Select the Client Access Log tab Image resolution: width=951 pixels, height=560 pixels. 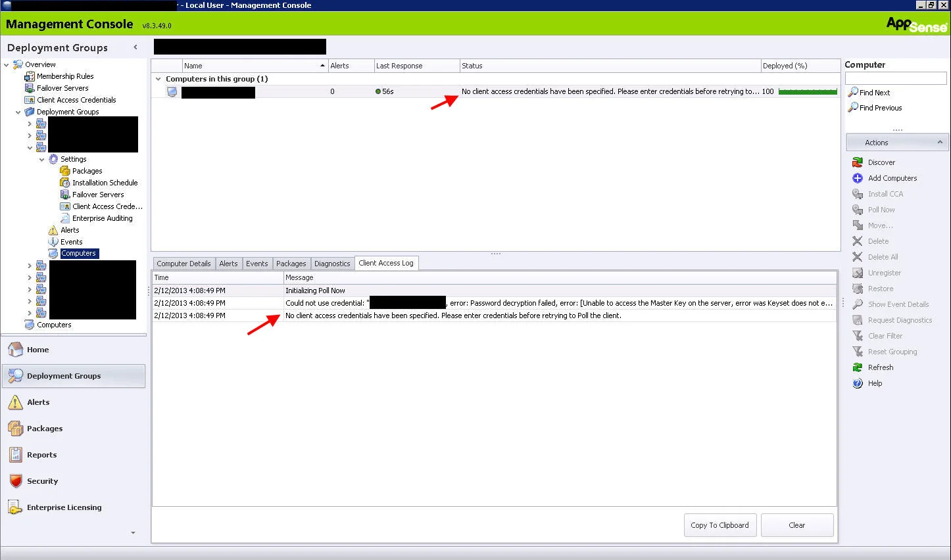point(386,263)
